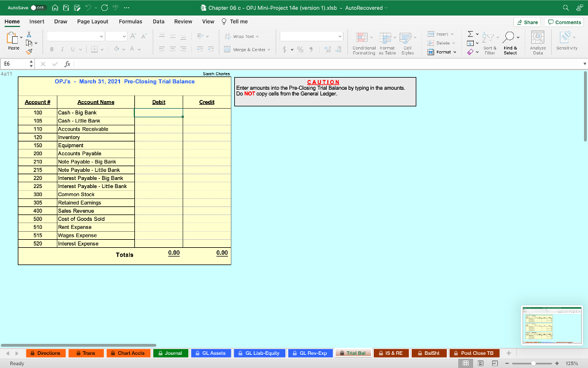Viewport: 588px width, 368px height.
Task: Click the Paste clipboard icon
Action: click(13, 38)
